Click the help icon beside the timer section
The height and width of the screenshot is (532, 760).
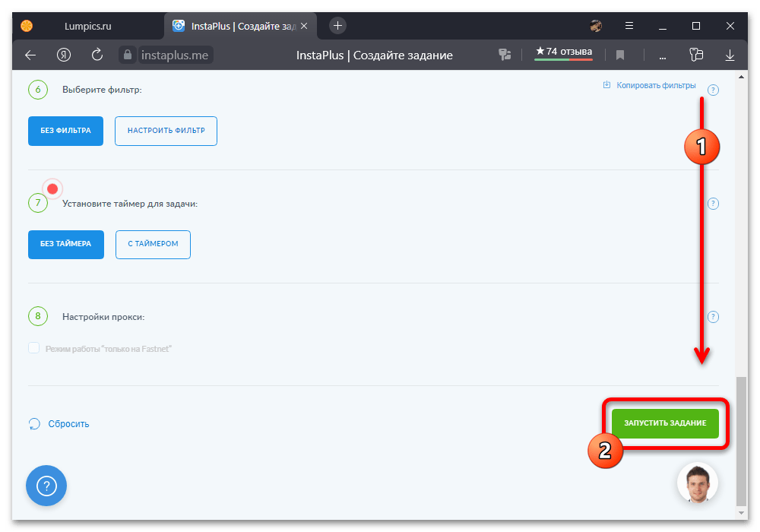[x=713, y=204]
